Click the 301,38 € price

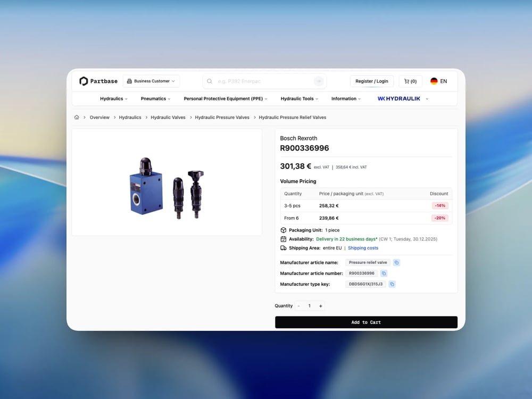click(295, 166)
